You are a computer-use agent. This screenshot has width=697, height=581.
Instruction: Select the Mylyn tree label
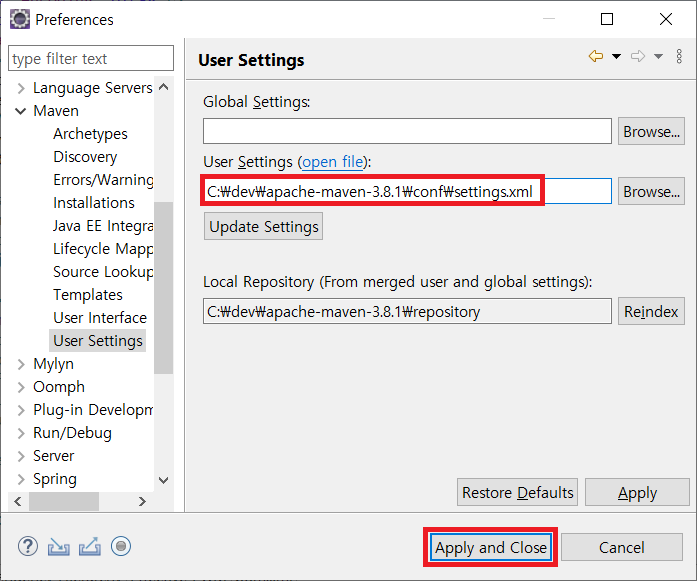point(53,364)
